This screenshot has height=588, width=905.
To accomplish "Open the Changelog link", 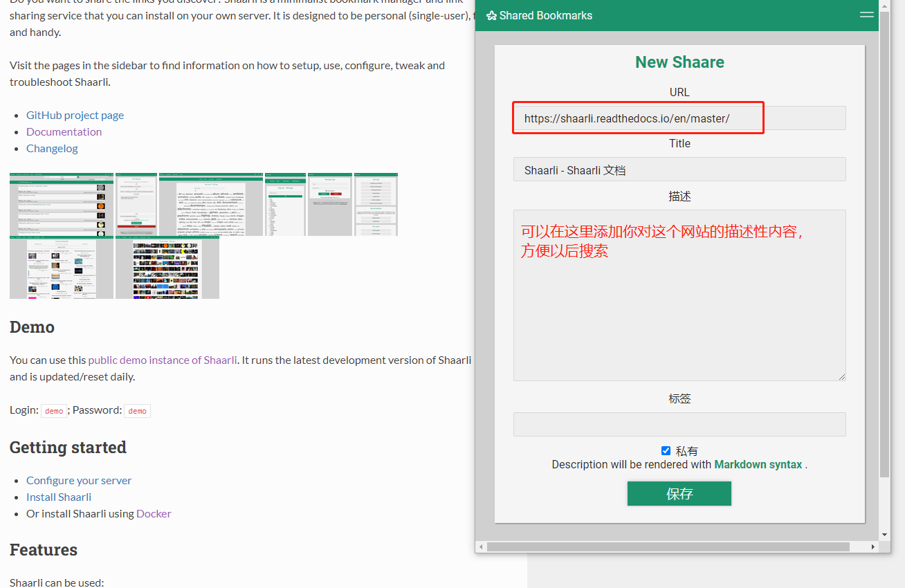I will pyautogui.click(x=52, y=149).
